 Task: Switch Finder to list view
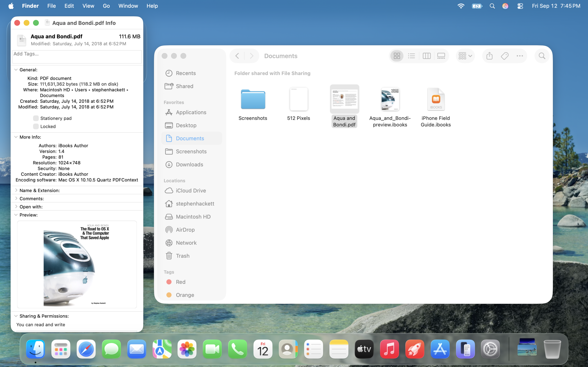pos(411,56)
